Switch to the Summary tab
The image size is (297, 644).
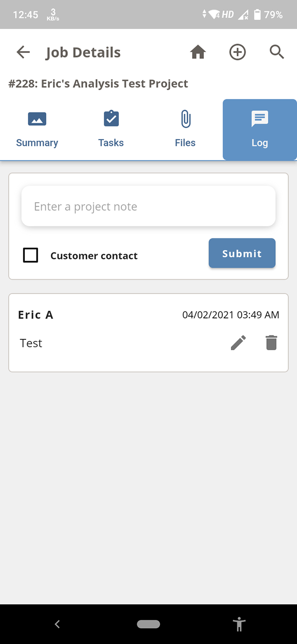click(37, 130)
